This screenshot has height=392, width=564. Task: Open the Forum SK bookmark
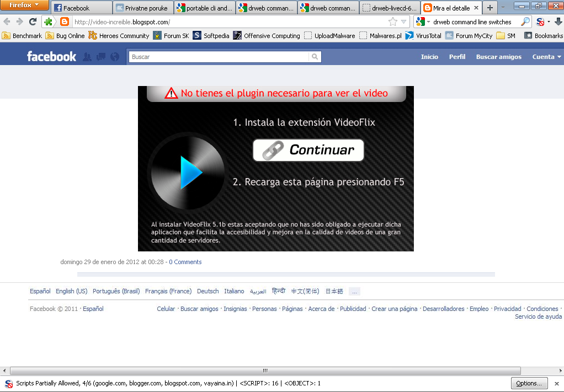(x=171, y=36)
